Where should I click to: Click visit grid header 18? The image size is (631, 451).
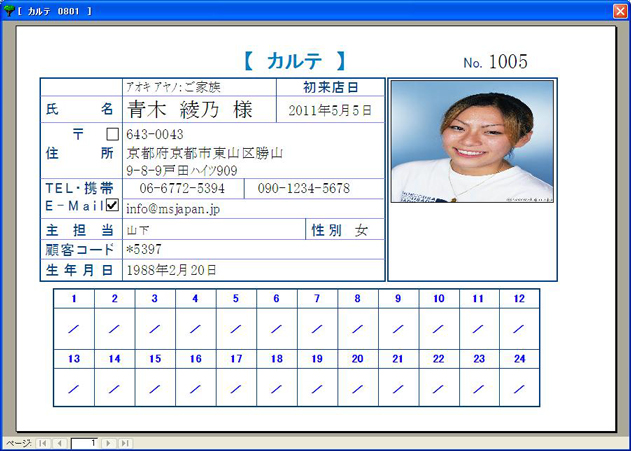click(276, 358)
